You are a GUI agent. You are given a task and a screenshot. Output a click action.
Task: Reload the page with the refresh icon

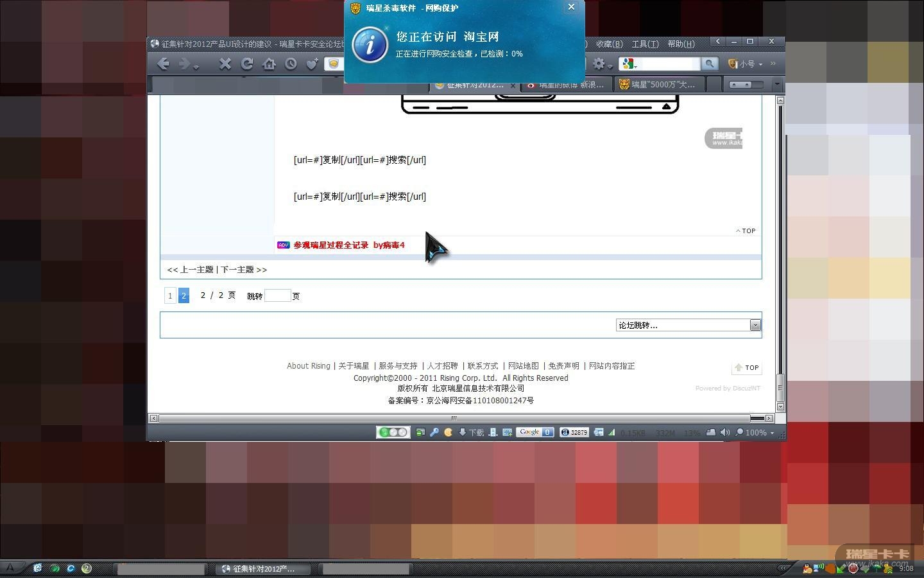tap(247, 64)
